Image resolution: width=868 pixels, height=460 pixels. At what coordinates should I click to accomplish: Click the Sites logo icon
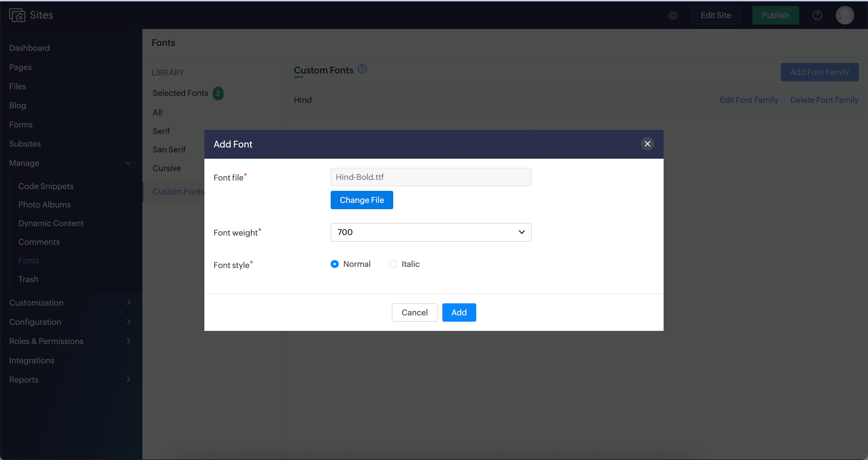(17, 15)
